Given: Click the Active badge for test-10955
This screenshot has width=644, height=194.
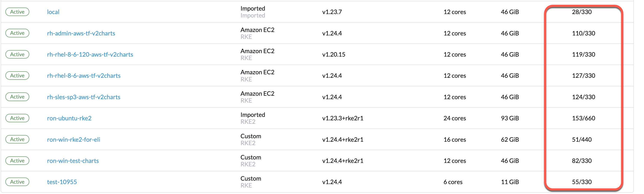Looking at the screenshot, I should (17, 182).
